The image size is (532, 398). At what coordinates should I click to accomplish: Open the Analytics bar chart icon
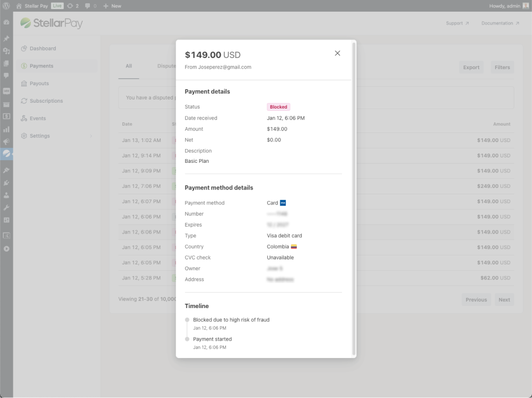[x=6, y=129]
